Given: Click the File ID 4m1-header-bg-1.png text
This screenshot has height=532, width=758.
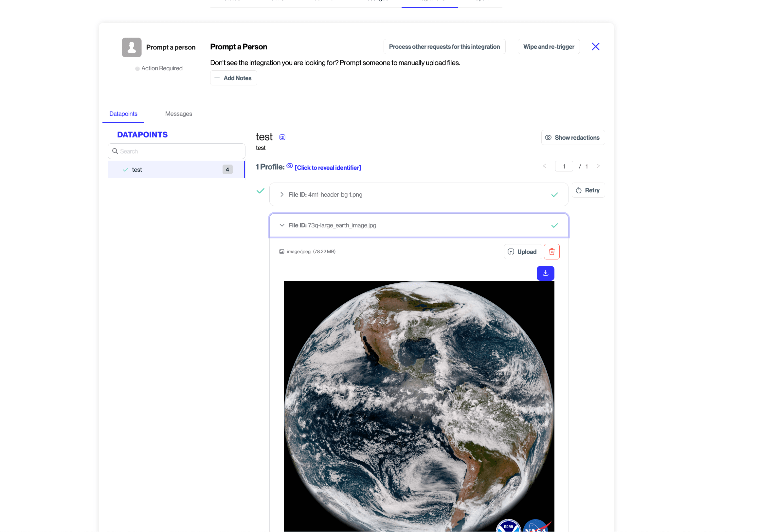Looking at the screenshot, I should (325, 194).
